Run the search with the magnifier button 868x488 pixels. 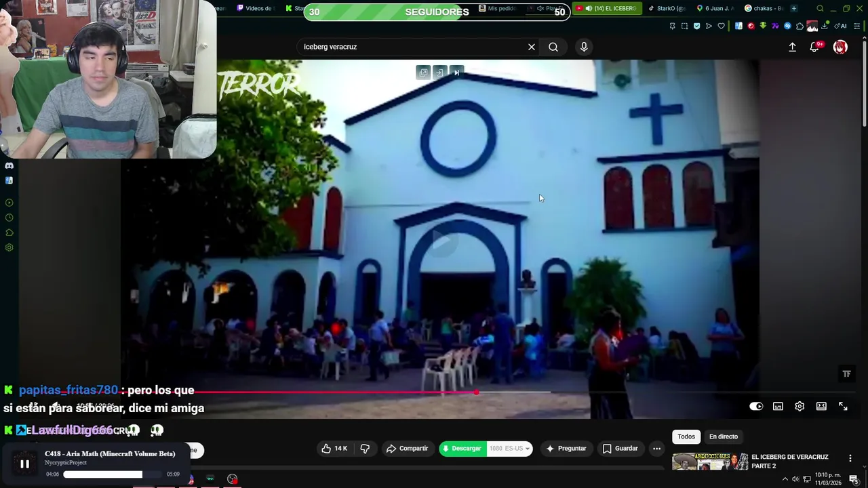[x=553, y=47]
